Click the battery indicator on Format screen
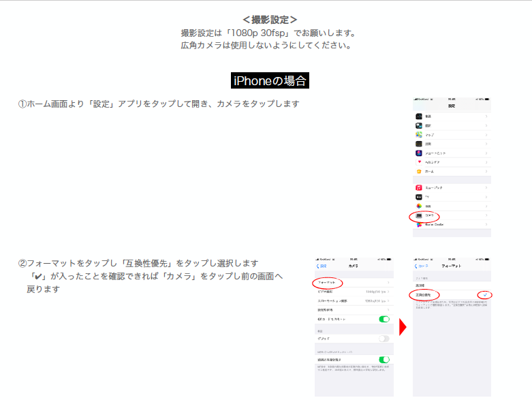The width and height of the screenshot is (532, 400). click(487, 259)
